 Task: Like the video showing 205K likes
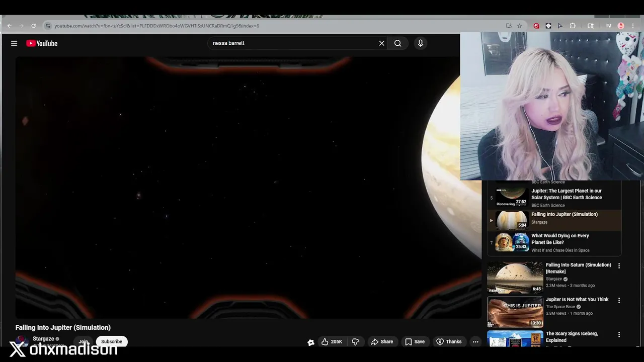(332, 342)
